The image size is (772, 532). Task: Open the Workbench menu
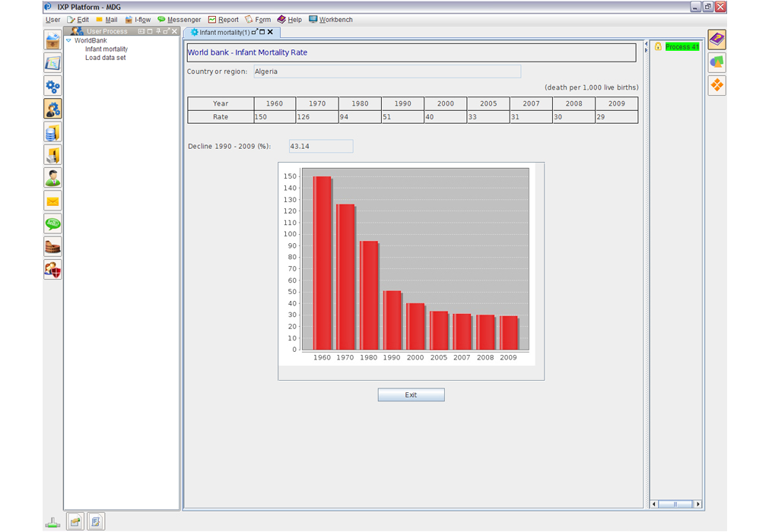(331, 20)
